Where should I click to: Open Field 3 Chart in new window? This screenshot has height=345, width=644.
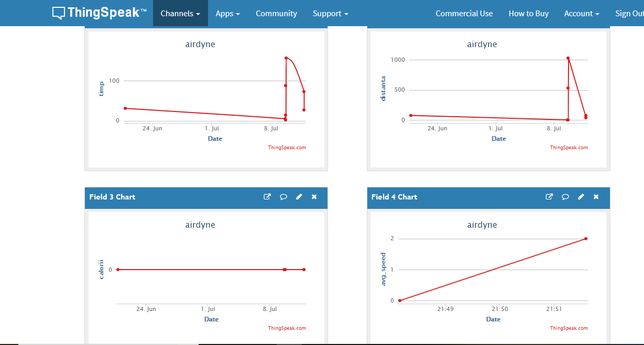(x=267, y=197)
